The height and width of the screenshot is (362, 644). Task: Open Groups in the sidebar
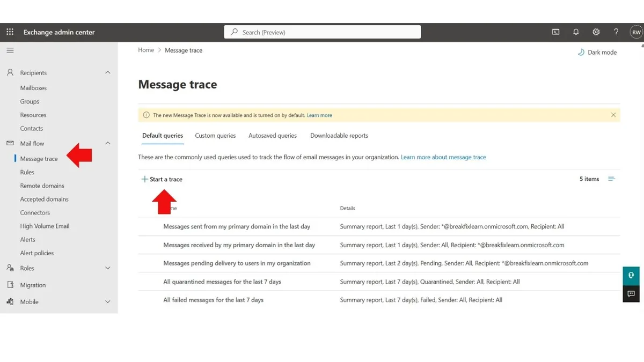click(30, 101)
